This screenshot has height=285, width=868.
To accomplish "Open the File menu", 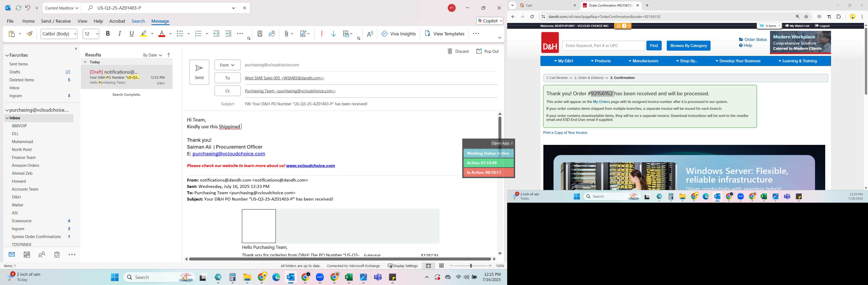I will (10, 21).
